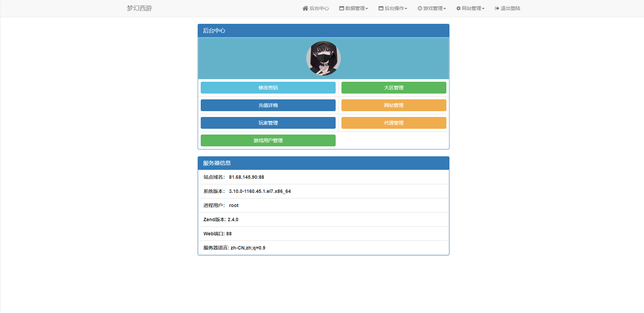Open the 后台中心 navbar link
This screenshot has height=313, width=644.
(316, 8)
